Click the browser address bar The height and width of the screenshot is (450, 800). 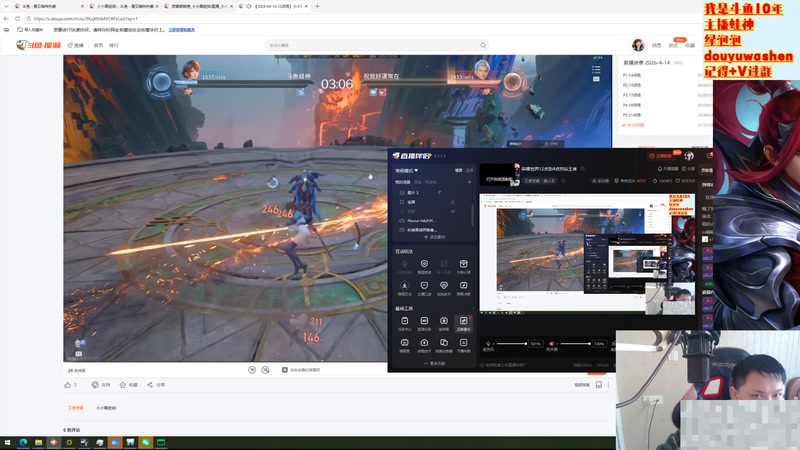357,18
